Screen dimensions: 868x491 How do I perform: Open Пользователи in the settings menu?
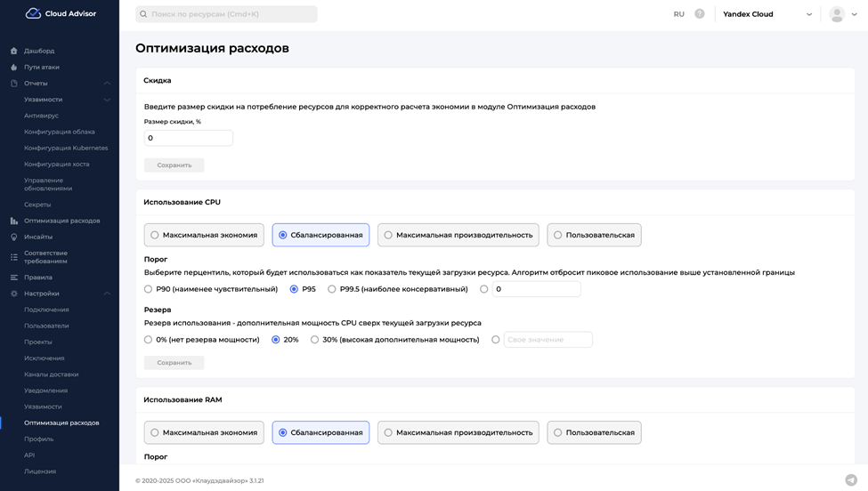[x=46, y=326]
